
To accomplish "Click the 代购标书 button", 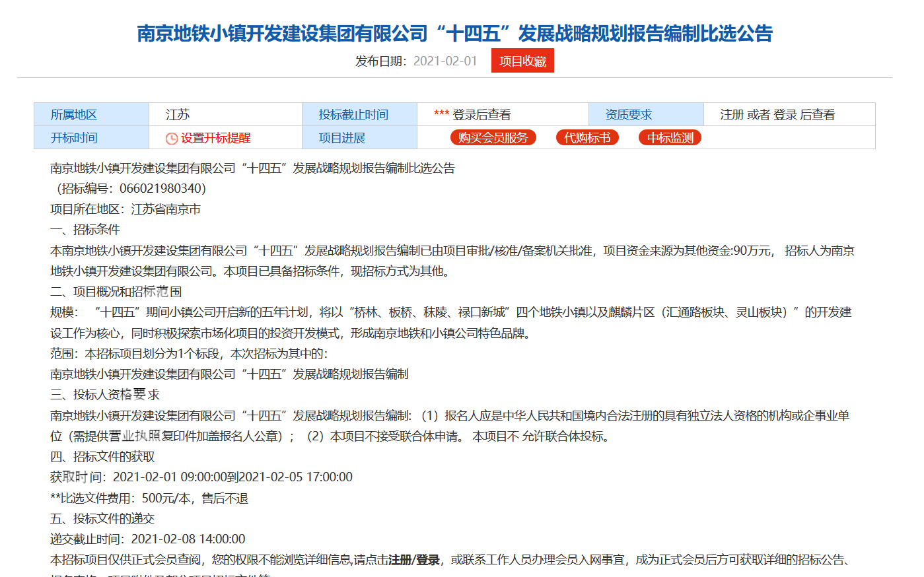I will (x=587, y=137).
